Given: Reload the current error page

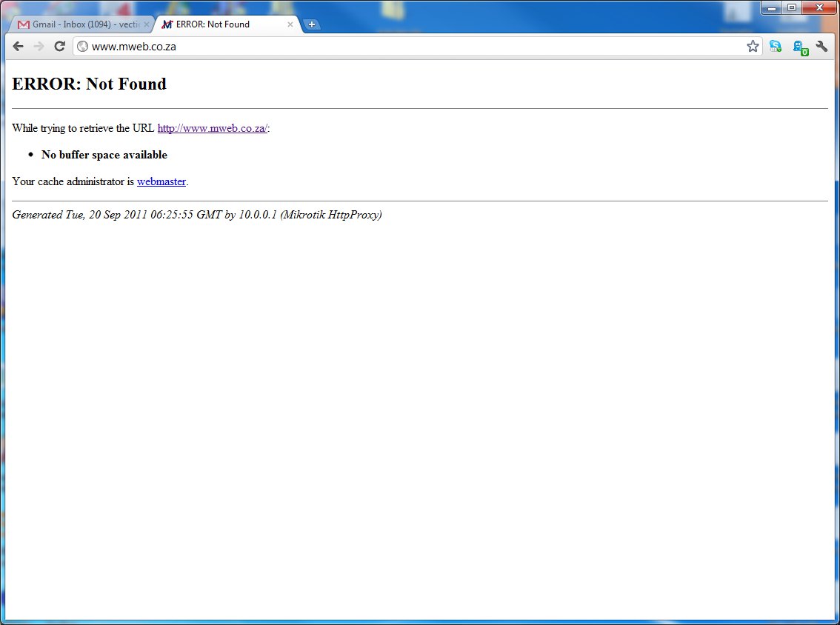Looking at the screenshot, I should tap(59, 46).
